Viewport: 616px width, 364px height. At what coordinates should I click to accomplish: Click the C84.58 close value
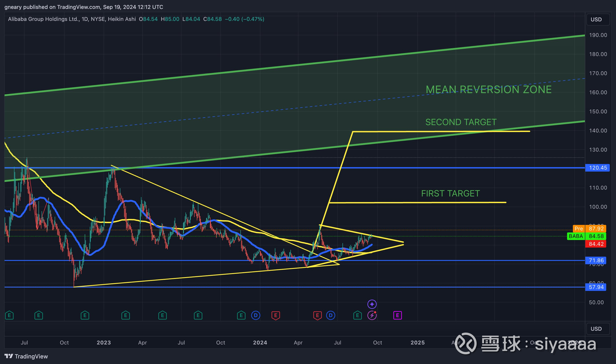[x=213, y=19]
